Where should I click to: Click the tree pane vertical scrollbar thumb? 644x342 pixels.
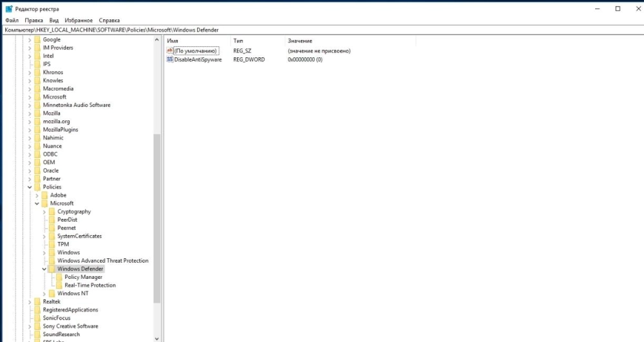(x=157, y=218)
